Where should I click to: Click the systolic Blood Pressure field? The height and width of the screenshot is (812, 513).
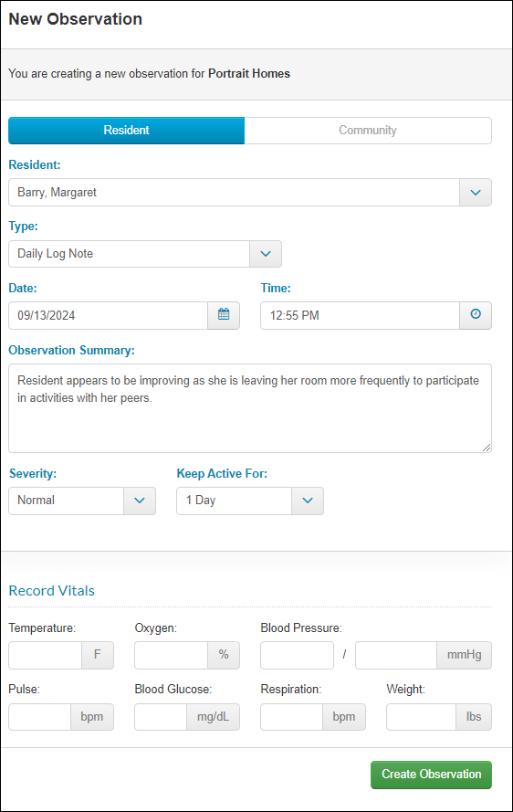click(298, 655)
